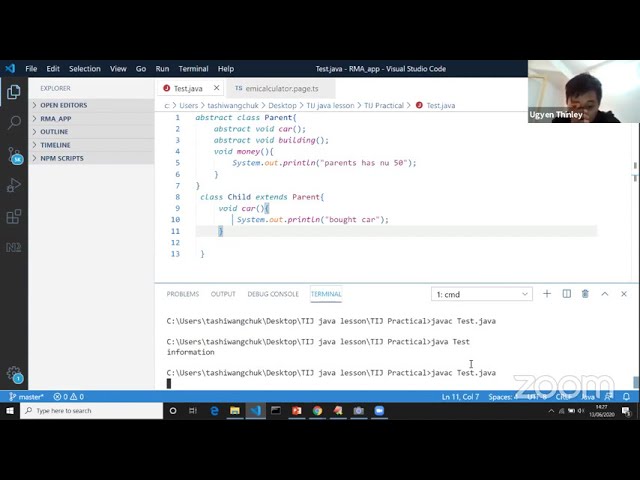Viewport: 640px width, 480px height.
Task: Open the Help menu
Action: coord(226,69)
